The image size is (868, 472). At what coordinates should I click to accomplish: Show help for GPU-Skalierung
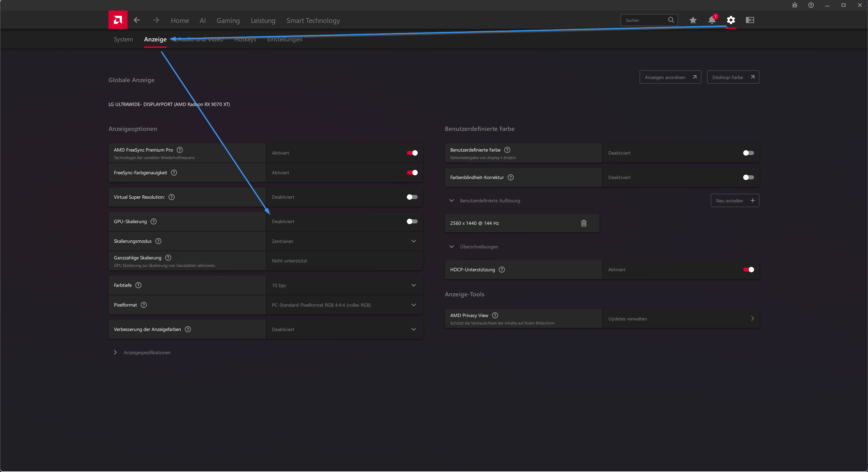(154, 221)
